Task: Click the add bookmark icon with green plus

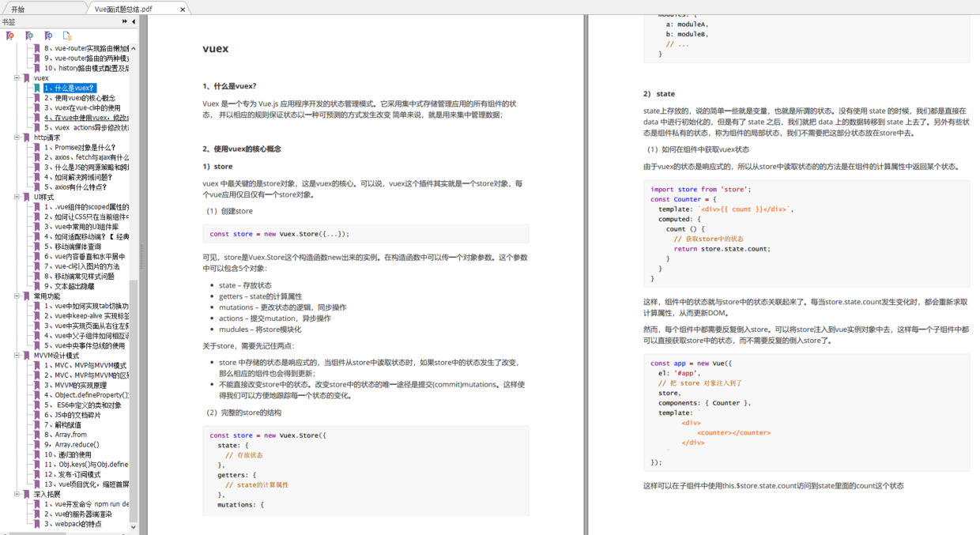Action: click(x=29, y=36)
